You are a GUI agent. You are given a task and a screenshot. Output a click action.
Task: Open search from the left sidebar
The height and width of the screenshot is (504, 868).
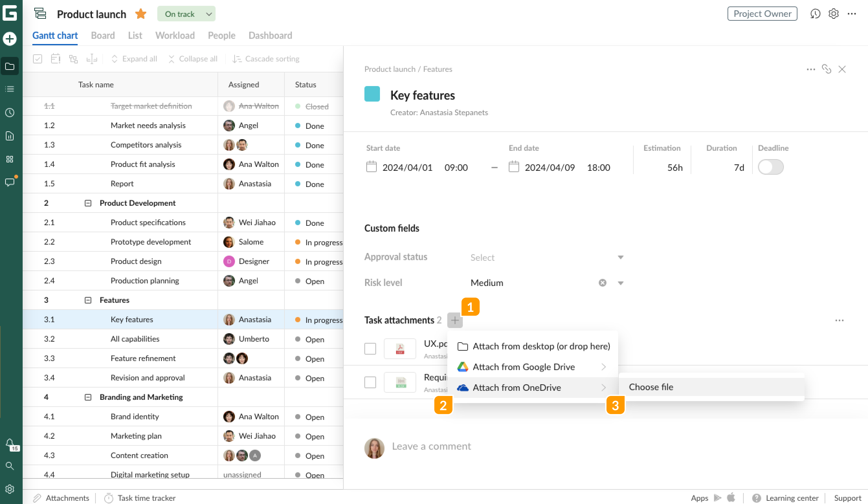pyautogui.click(x=10, y=466)
